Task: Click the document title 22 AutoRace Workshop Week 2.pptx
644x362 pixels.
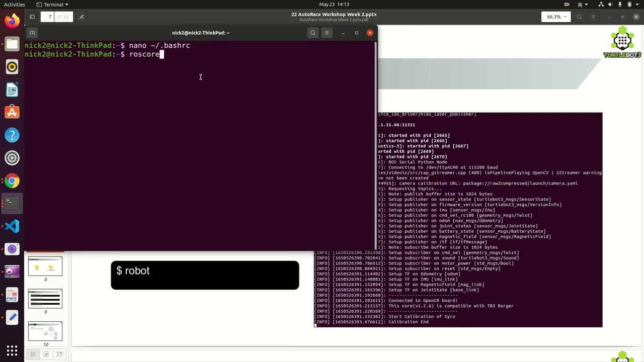Action: (334, 15)
